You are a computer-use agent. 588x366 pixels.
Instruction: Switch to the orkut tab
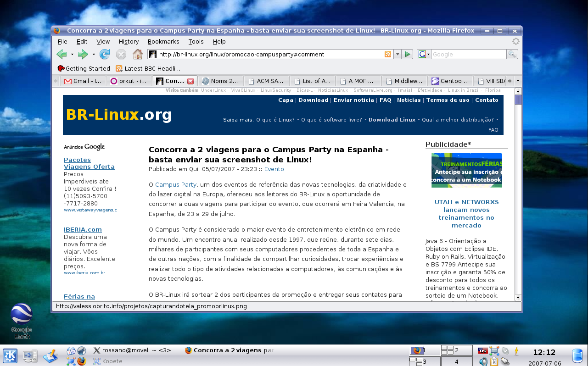(x=129, y=81)
